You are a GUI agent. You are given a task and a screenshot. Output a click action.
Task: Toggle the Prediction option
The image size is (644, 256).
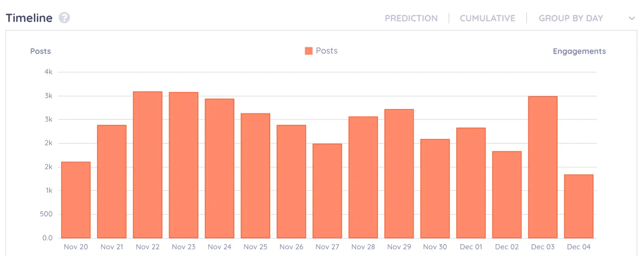(411, 18)
